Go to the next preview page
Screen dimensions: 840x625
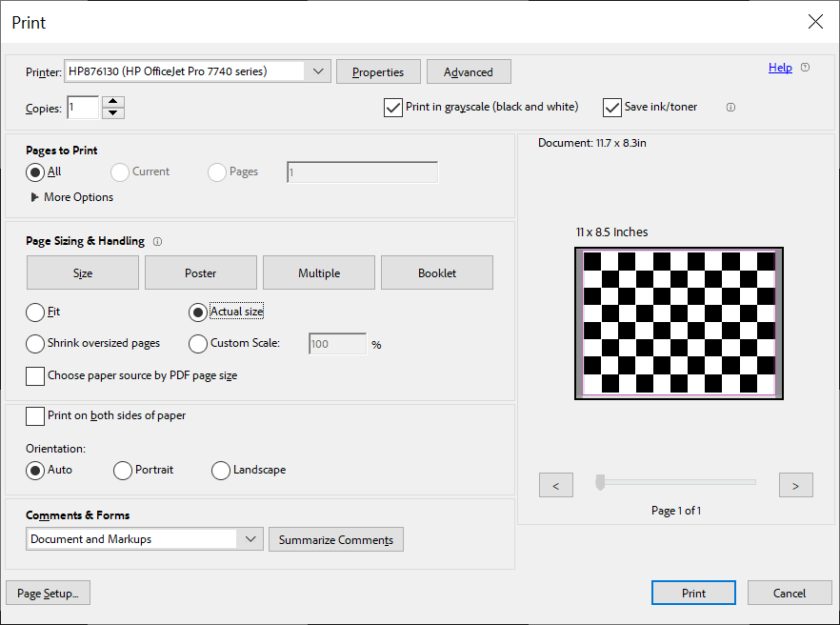pyautogui.click(x=795, y=485)
